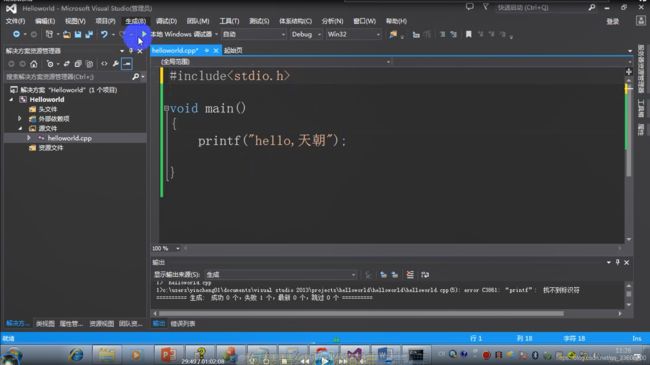Toggle word wrap in Output panel toolbar
This screenshot has height=365, width=650.
coord(425,275)
